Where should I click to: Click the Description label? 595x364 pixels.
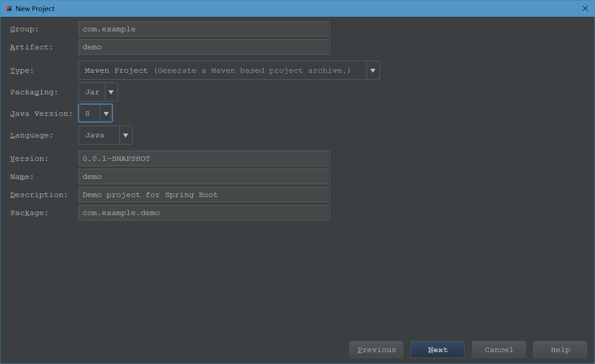[x=39, y=195]
